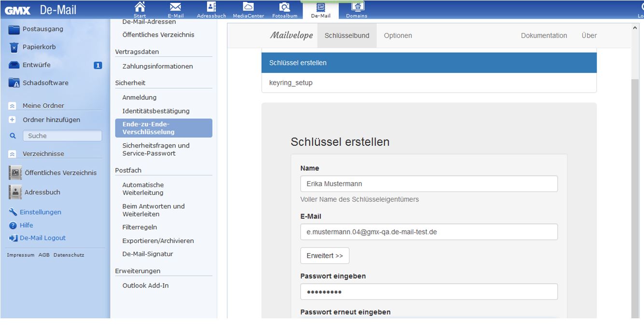Click the Name input field
This screenshot has height=327, width=644.
click(x=429, y=184)
